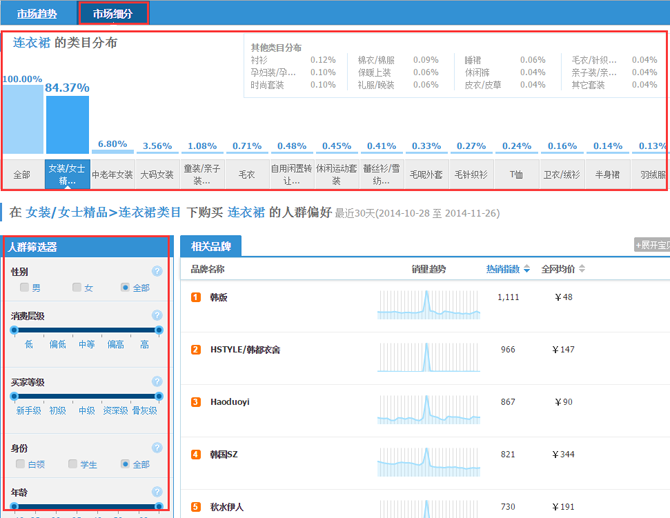
Task: Check the 学生 identity option
Action: click(72, 464)
